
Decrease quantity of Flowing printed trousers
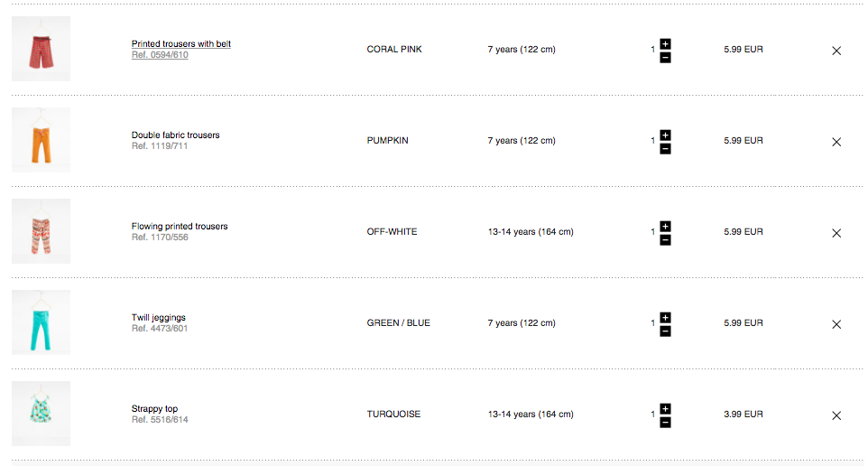665,240
